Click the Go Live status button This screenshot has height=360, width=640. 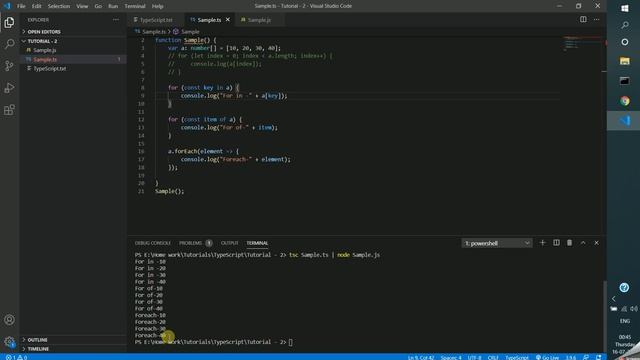(547, 357)
